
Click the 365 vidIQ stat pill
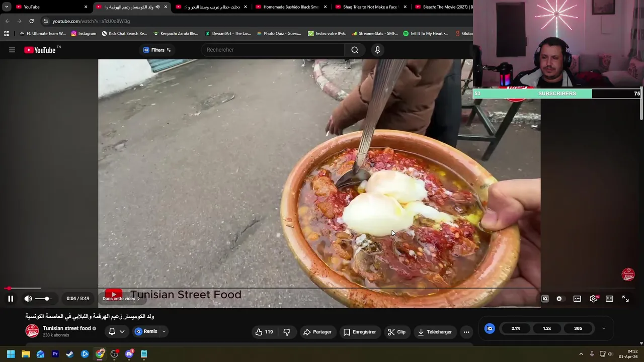pyautogui.click(x=578, y=328)
